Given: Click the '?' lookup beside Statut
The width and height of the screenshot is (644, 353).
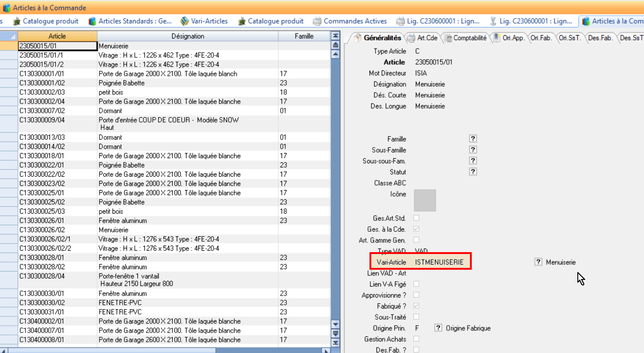Looking at the screenshot, I should [x=473, y=172].
